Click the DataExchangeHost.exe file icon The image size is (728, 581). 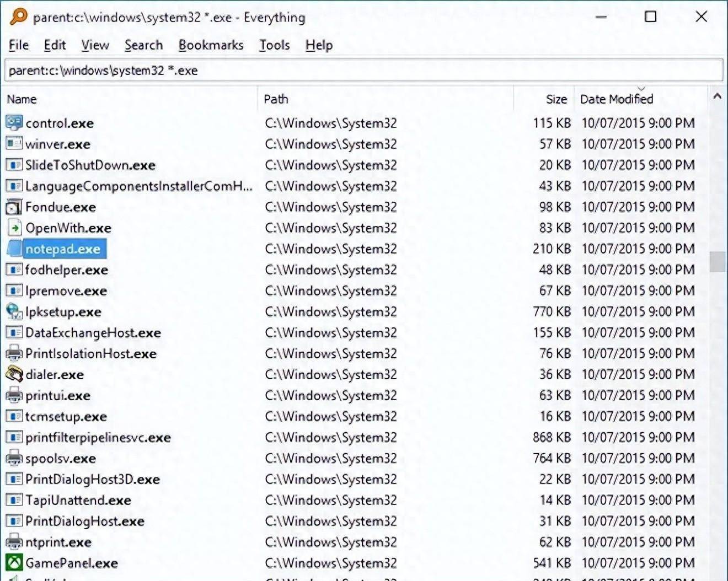(14, 332)
